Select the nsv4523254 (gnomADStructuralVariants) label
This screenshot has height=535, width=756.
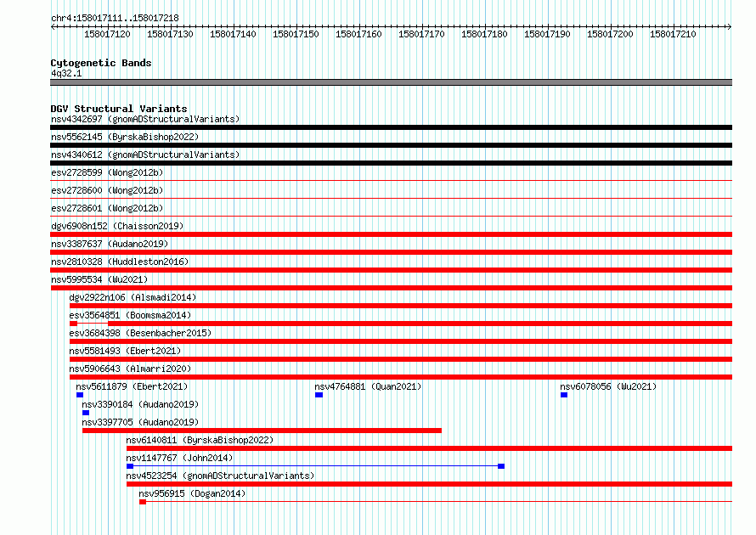[220, 476]
